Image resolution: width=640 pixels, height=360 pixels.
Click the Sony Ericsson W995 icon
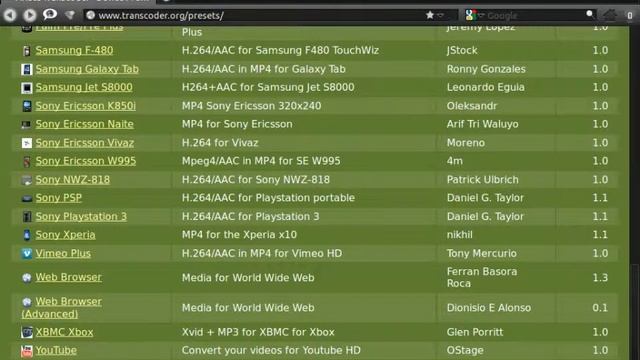[x=27, y=161]
